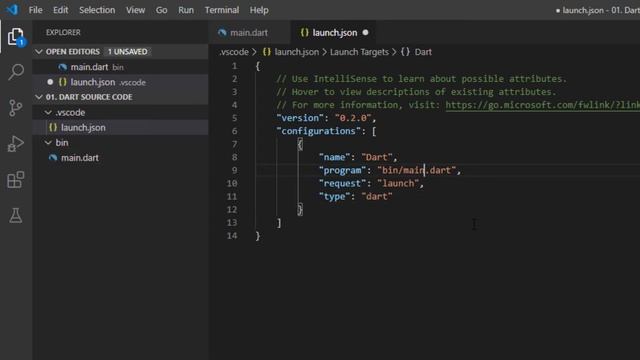Image resolution: width=640 pixels, height=360 pixels.
Task: Click the .vscode breadcrumb segment
Action: pos(234,52)
